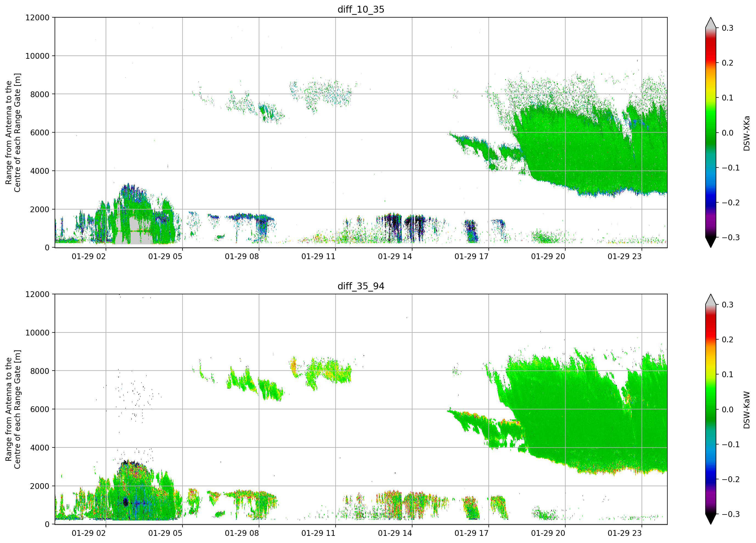The height and width of the screenshot is (543, 756).
Task: Click '6000' y tick in diff_10_35 plot
Action: click(x=40, y=132)
